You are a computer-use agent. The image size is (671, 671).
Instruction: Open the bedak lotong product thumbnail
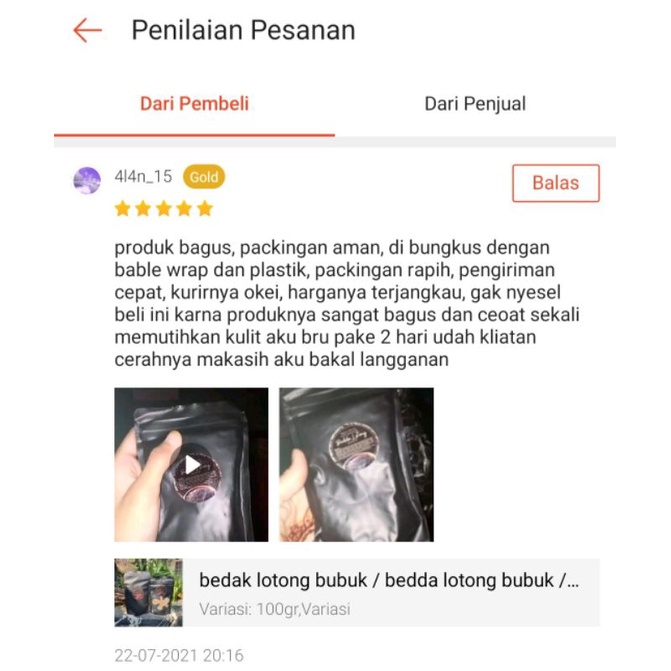148,592
